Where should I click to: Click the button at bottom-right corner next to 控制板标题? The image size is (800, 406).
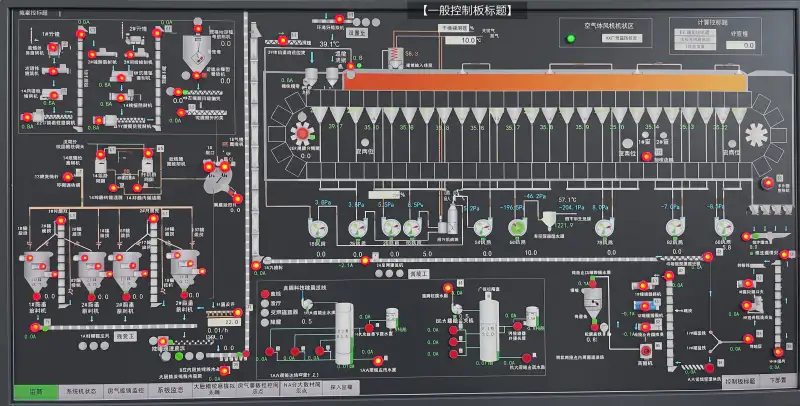[x=778, y=380]
